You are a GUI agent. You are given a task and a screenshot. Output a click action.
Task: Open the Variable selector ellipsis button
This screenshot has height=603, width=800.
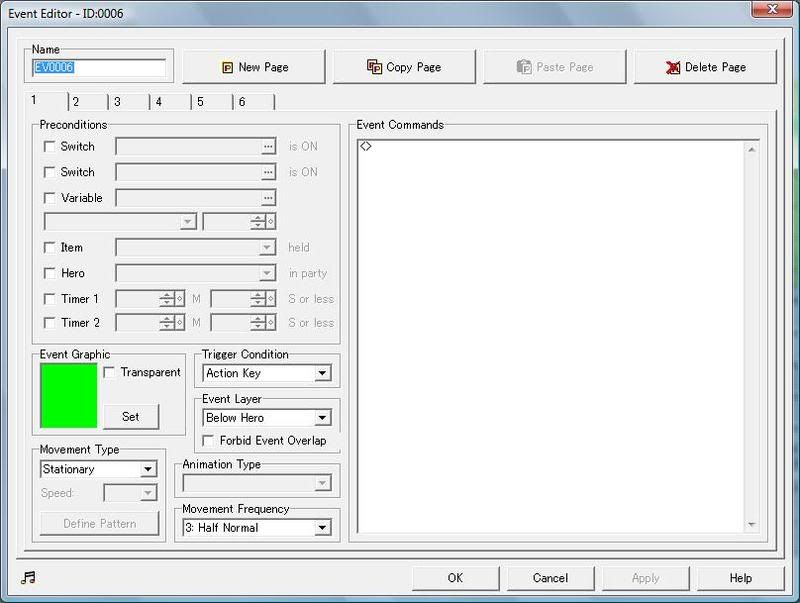(268, 197)
